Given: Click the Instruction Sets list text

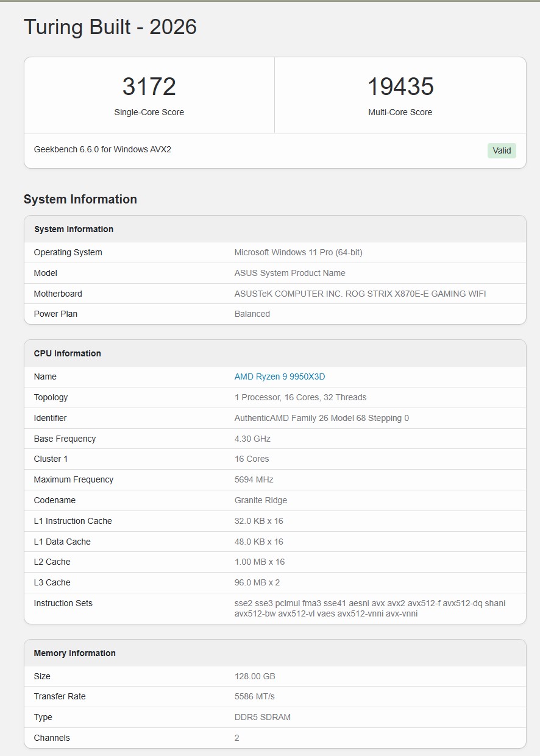Looking at the screenshot, I should click(369, 608).
